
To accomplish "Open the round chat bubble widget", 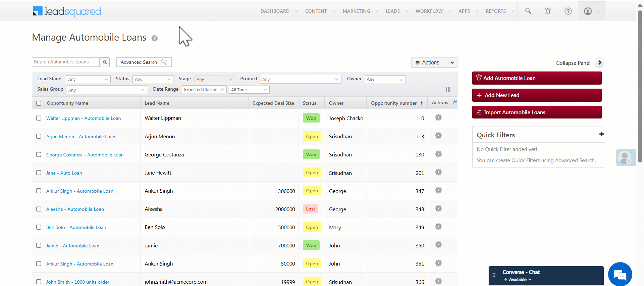I will pos(620,274).
